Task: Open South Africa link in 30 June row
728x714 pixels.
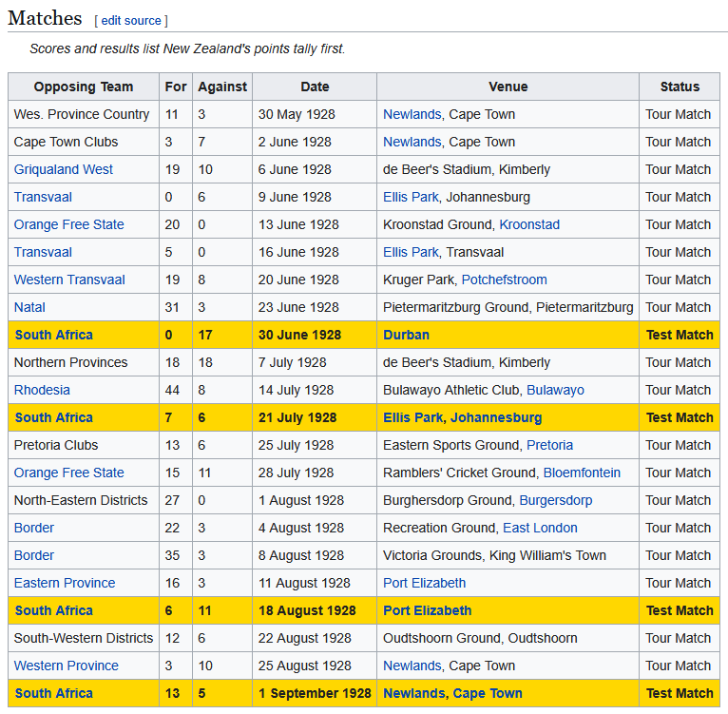Action: point(54,335)
